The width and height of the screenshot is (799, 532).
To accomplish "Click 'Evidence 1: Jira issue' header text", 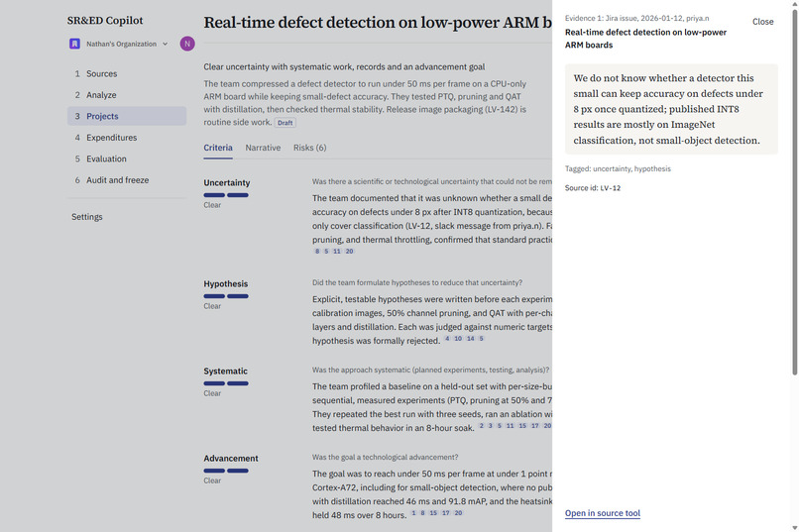I will pyautogui.click(x=636, y=18).
